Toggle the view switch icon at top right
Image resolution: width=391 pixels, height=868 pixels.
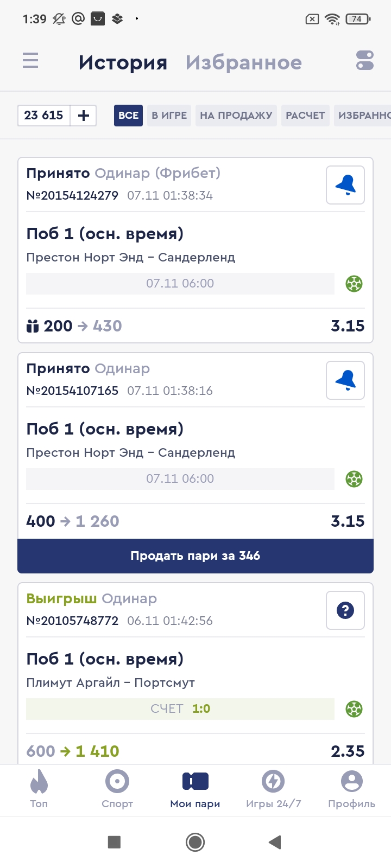point(364,60)
